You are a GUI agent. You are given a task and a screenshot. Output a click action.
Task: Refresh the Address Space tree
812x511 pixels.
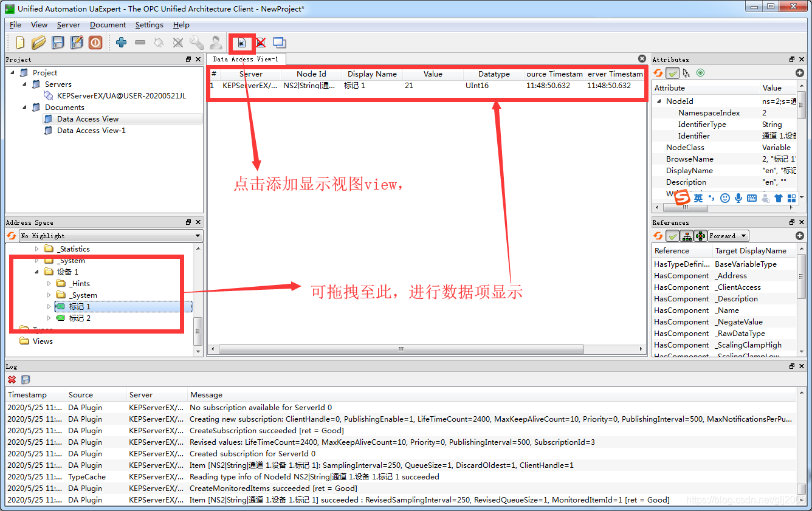[12, 236]
